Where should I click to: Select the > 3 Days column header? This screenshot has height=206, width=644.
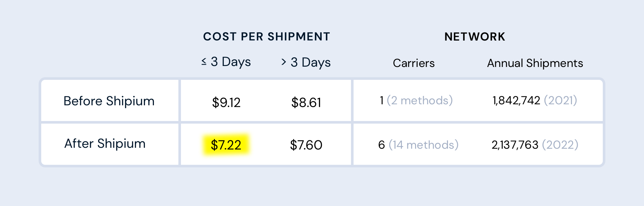(306, 62)
